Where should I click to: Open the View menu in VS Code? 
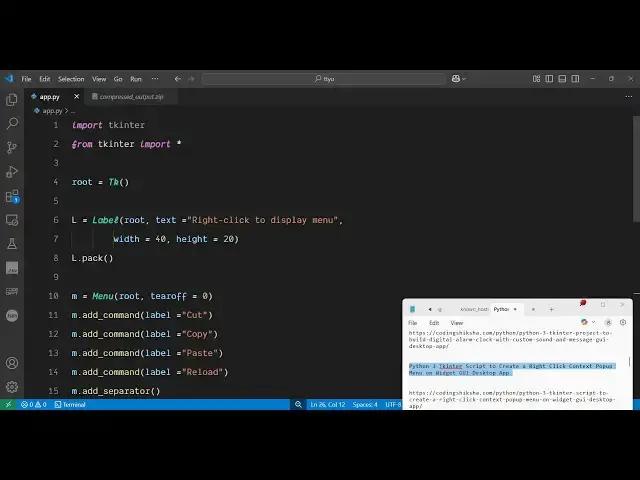click(x=99, y=79)
